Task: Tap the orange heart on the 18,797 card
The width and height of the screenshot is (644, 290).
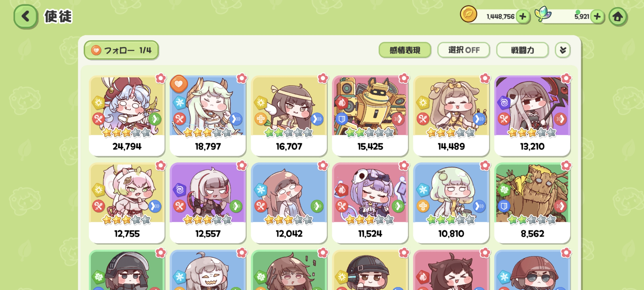Action: pyautogui.click(x=179, y=84)
